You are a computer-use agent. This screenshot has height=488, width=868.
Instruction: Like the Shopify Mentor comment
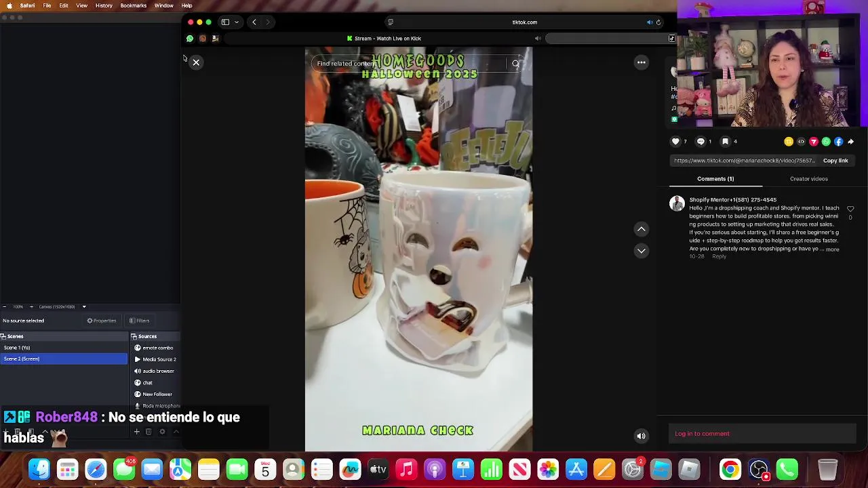(x=850, y=209)
